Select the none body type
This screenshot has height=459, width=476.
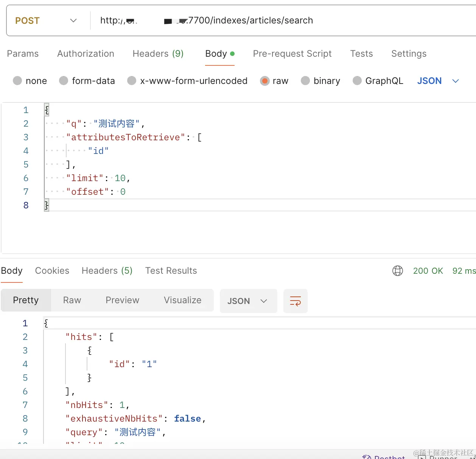tap(17, 81)
